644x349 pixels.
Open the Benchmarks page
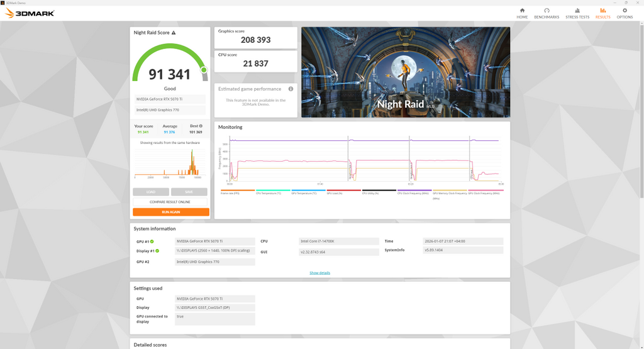[547, 13]
